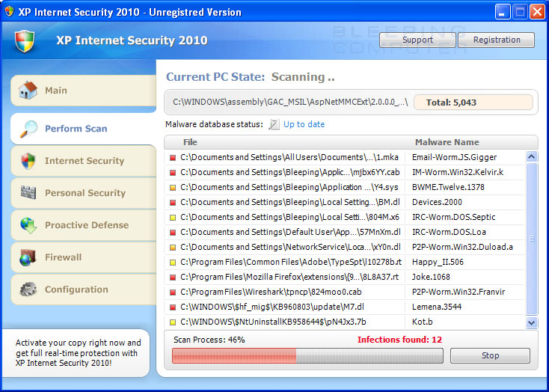Click the results list scrollbar thumb
This screenshot has width=549, height=392.
pyautogui.click(x=532, y=239)
